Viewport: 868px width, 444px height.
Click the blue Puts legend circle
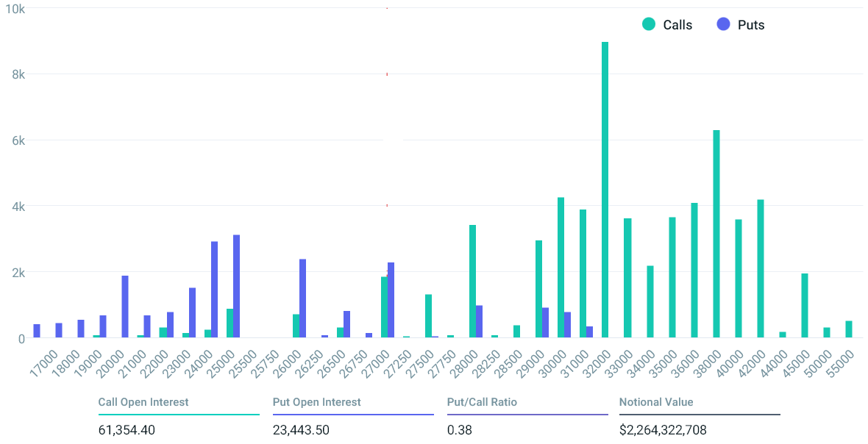coord(724,24)
